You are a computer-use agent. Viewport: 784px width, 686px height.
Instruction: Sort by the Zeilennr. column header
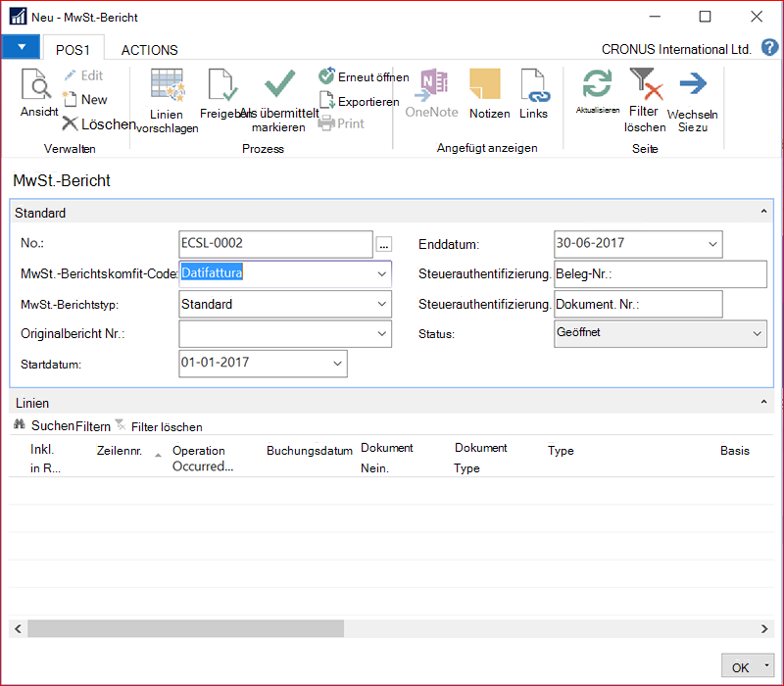[120, 451]
